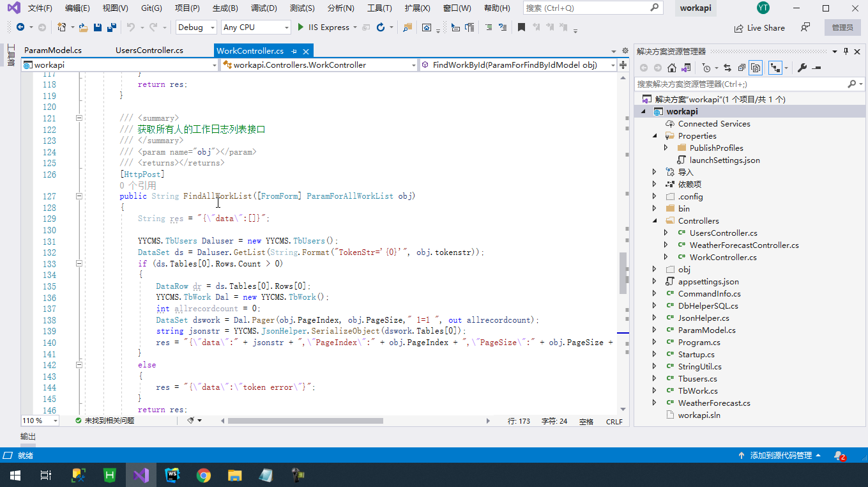868x487 pixels.
Task: Toggle pin on WorkController.cs tab
Action: point(294,51)
